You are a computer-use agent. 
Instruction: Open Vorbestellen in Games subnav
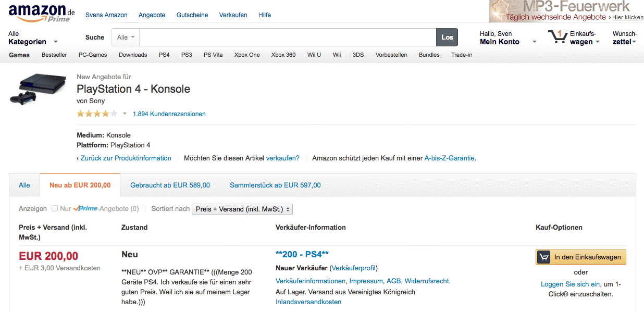pyautogui.click(x=391, y=55)
